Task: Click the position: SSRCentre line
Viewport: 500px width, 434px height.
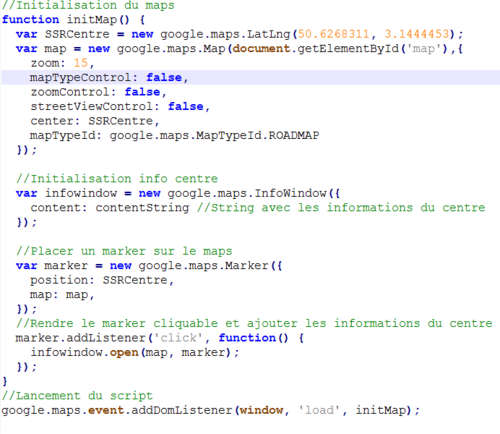Action: pos(102,280)
